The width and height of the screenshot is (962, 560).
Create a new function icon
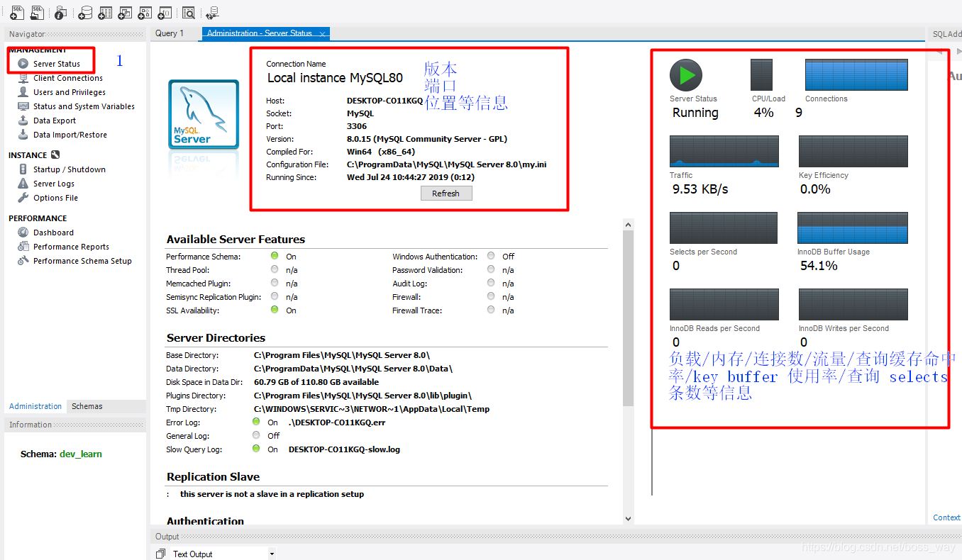165,12
